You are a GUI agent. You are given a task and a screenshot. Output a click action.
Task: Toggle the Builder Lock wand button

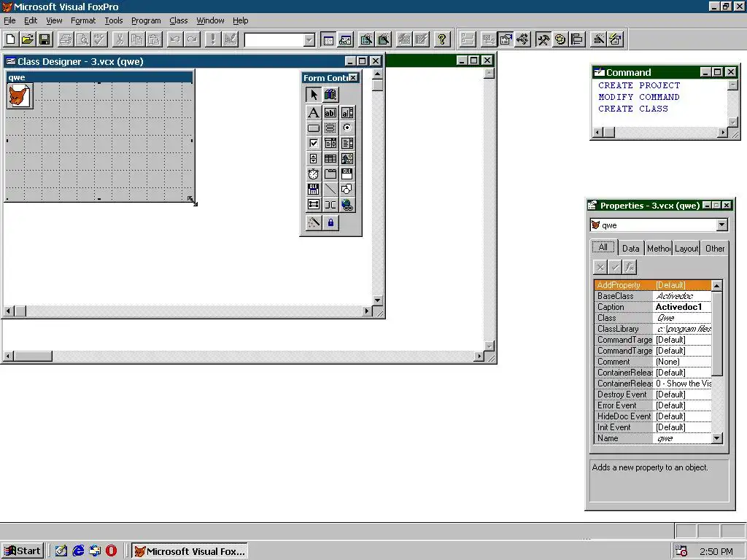pyautogui.click(x=313, y=223)
